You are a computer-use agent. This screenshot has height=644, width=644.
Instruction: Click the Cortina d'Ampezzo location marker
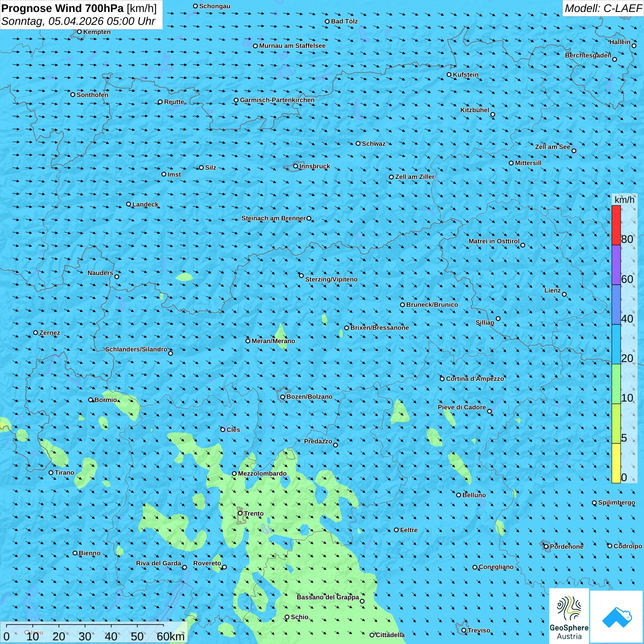pyautogui.click(x=443, y=379)
